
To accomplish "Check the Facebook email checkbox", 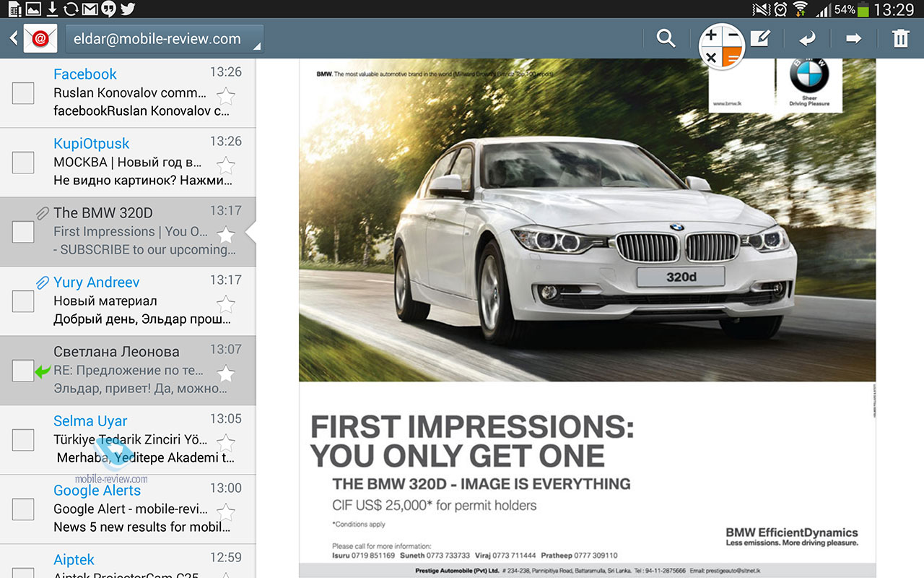I will pos(23,93).
